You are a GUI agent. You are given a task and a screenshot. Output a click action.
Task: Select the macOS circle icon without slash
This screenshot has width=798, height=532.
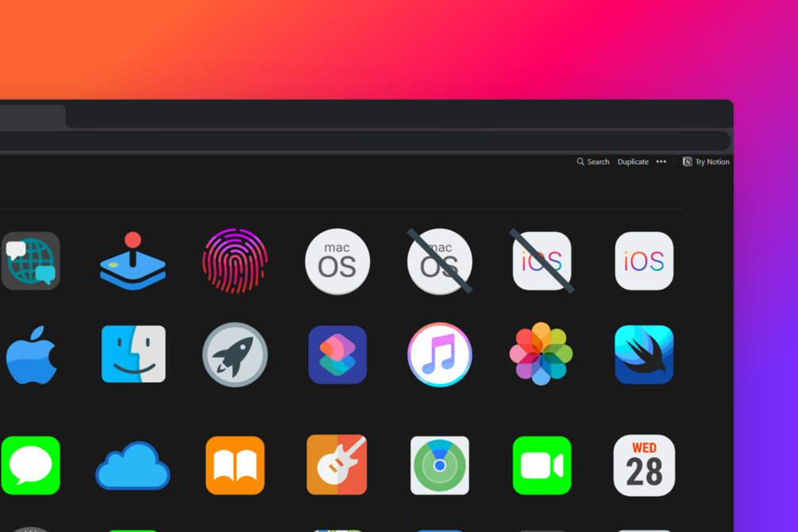coord(337,261)
